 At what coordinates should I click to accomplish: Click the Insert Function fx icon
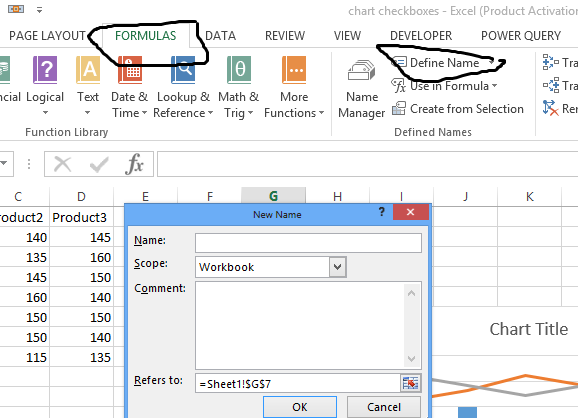(135, 164)
